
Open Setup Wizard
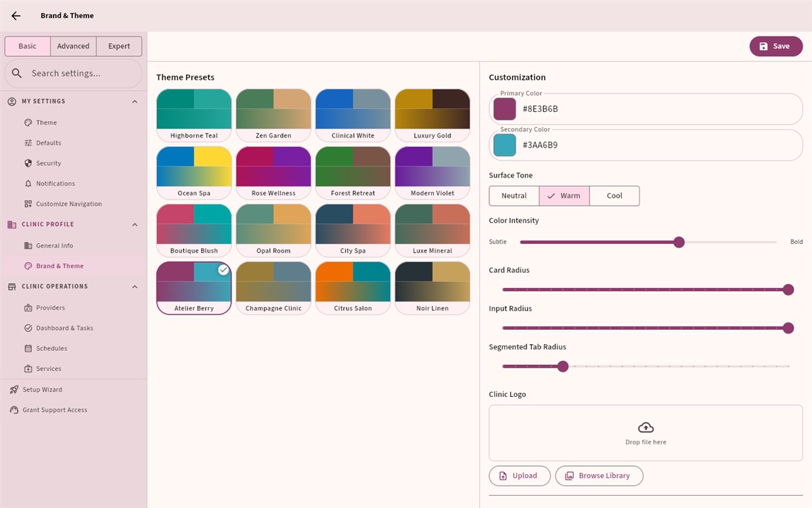(x=73, y=389)
